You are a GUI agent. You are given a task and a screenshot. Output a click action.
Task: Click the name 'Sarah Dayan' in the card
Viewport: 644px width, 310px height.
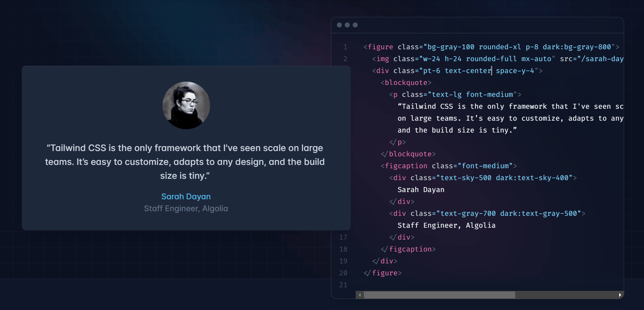point(186,196)
